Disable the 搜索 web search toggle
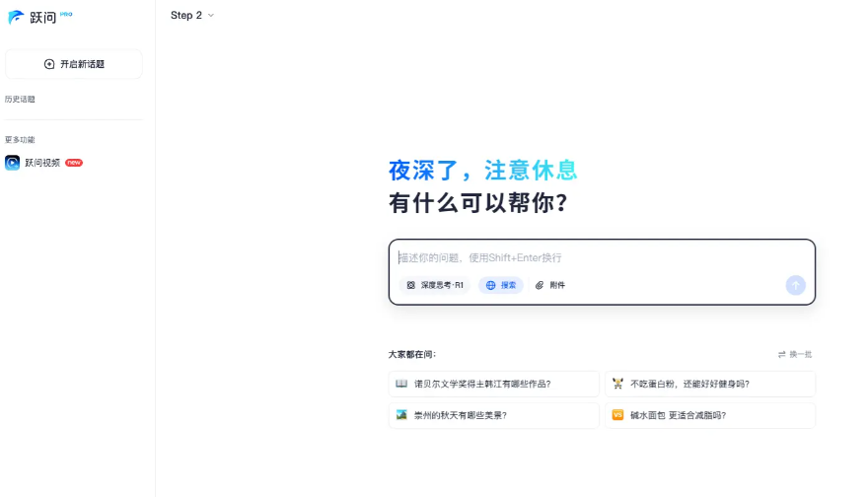The width and height of the screenshot is (868, 497). tap(501, 285)
